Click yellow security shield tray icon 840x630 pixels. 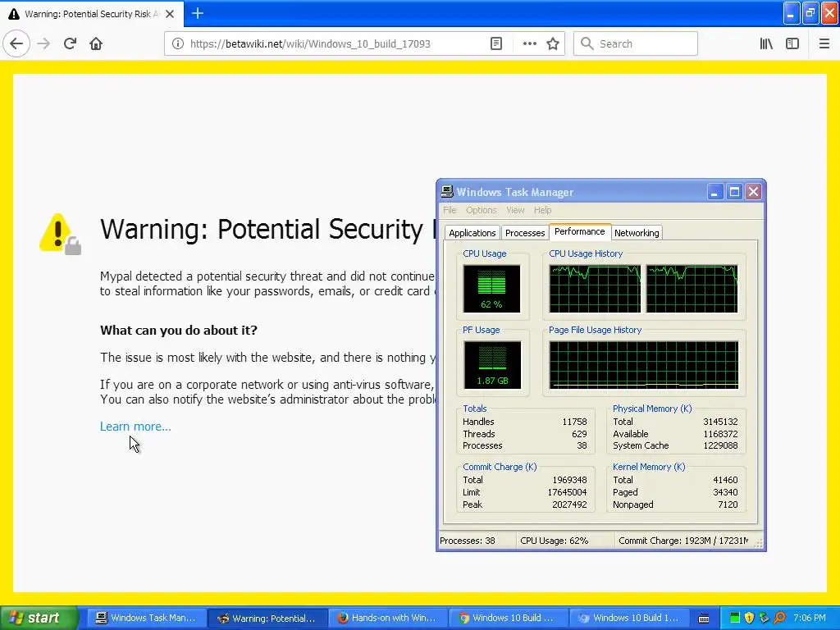750,618
